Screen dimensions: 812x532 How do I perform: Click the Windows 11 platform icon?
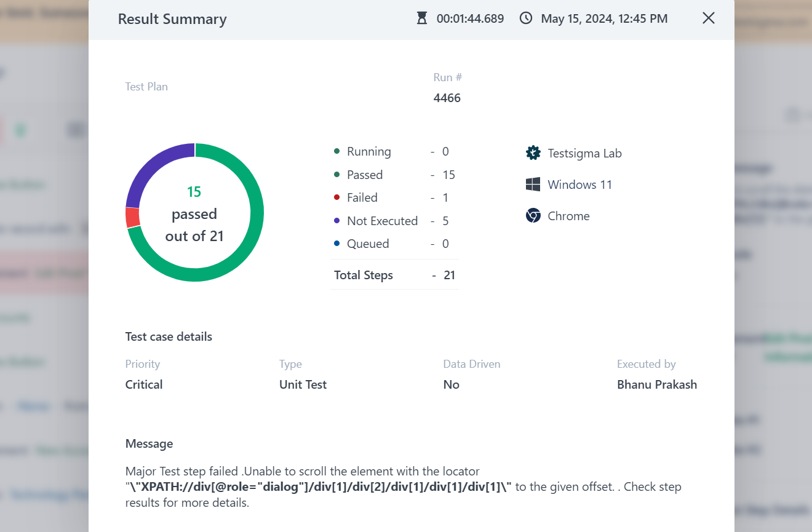coord(533,184)
